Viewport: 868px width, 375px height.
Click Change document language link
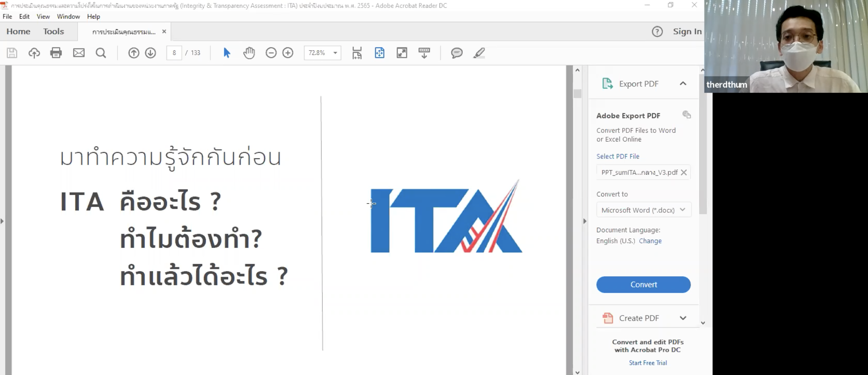pyautogui.click(x=650, y=241)
